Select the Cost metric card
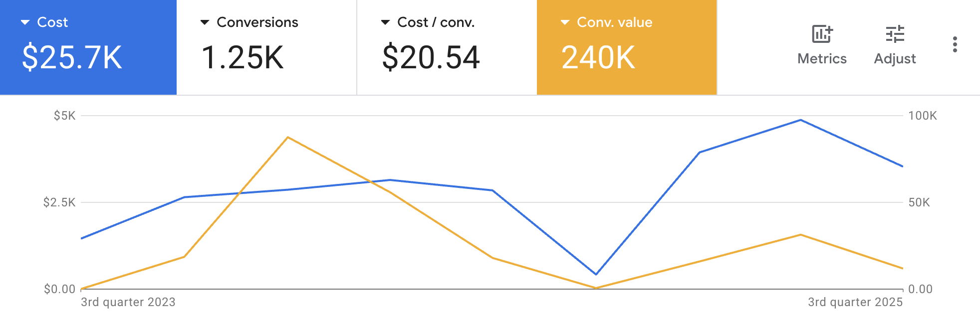Viewport: 980px width, 331px height. (x=88, y=46)
